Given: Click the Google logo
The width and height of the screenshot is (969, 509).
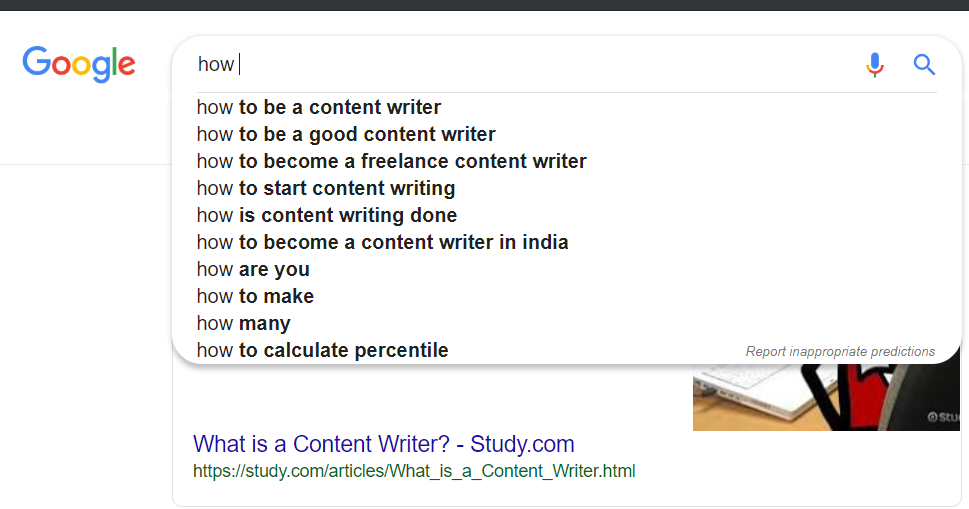Looking at the screenshot, I should (x=79, y=64).
